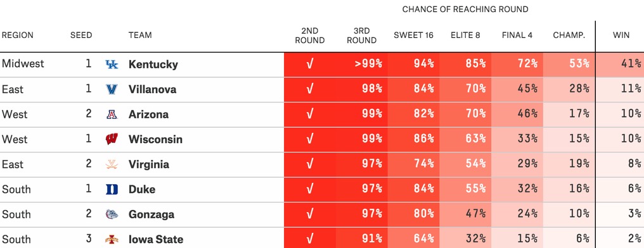Sort by the FINAL 4 column header
The image size is (644, 248).
[517, 35]
